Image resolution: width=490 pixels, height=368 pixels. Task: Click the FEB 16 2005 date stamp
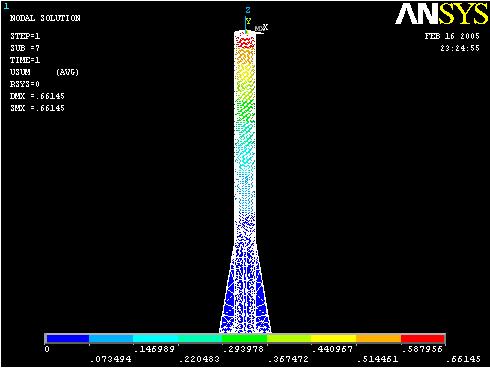pyautogui.click(x=452, y=36)
